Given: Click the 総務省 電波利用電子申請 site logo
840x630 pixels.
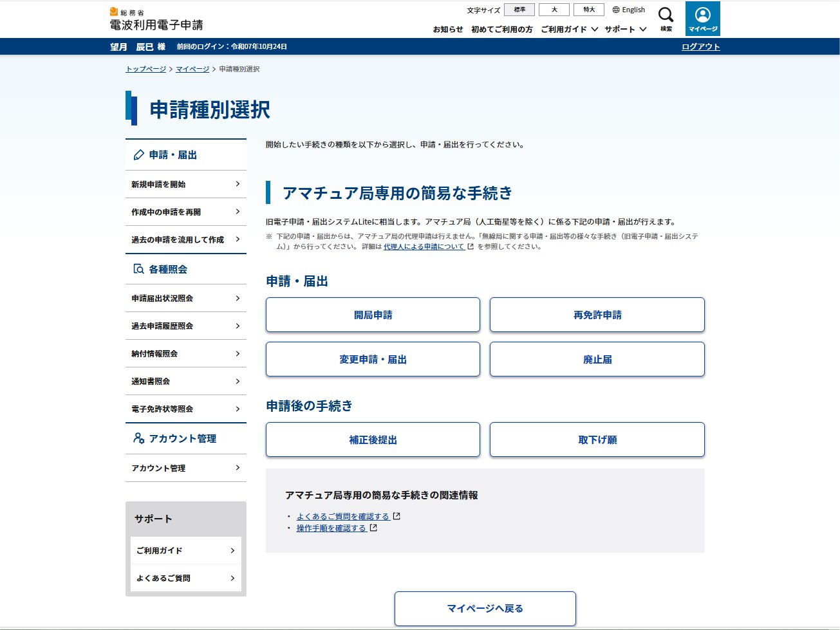Looking at the screenshot, I should tap(156, 20).
